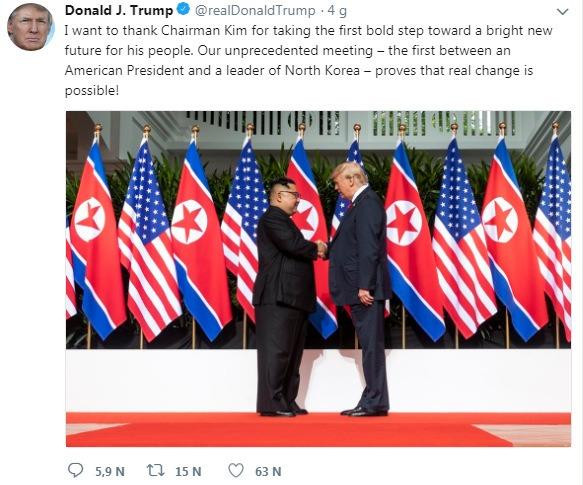Open the @realDonaldTrump handle
Screen dimensions: 583x485
pyautogui.click(x=255, y=11)
